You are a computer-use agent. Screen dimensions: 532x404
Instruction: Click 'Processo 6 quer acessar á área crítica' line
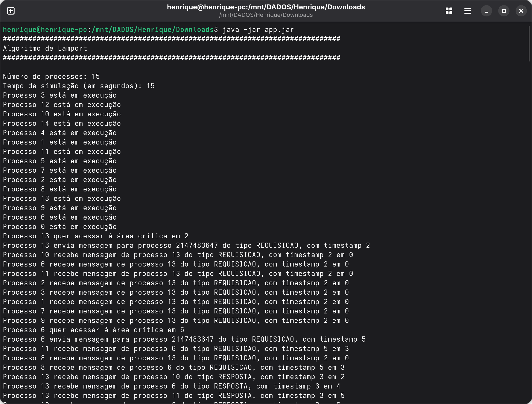[x=93, y=330]
